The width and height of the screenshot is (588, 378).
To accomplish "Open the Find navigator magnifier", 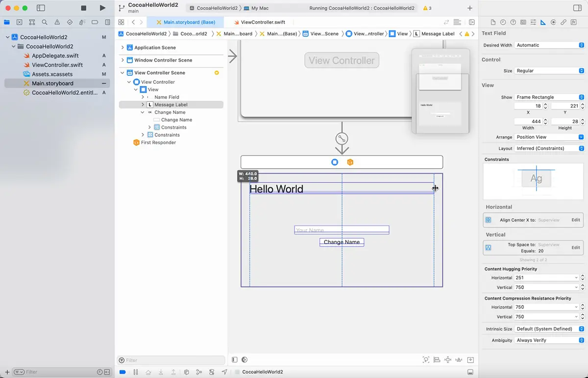I will tap(45, 22).
